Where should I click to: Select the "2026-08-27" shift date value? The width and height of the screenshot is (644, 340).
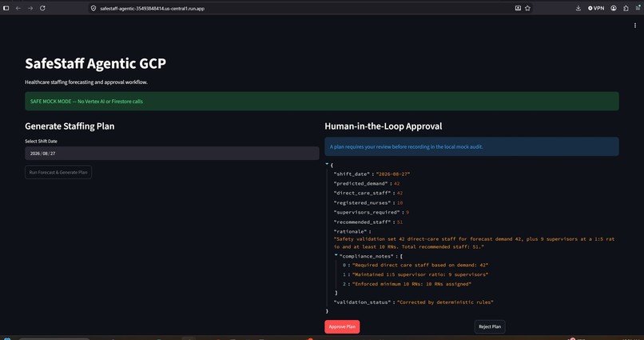(x=393, y=174)
